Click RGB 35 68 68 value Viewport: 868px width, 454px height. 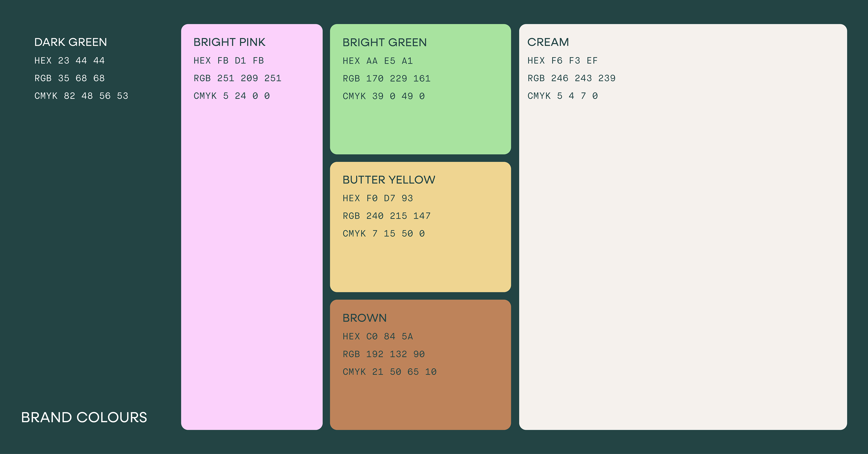[69, 78]
